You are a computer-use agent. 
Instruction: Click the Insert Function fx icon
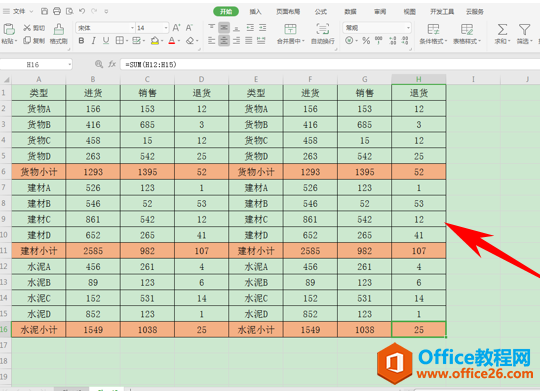click(x=112, y=64)
